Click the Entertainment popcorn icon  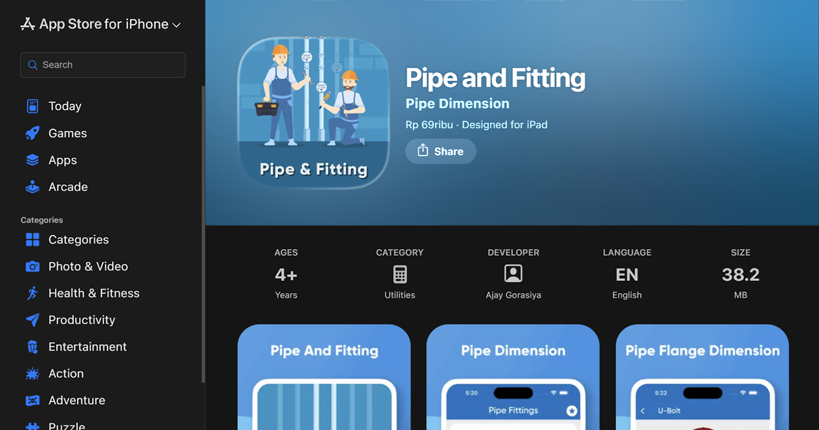tap(32, 347)
